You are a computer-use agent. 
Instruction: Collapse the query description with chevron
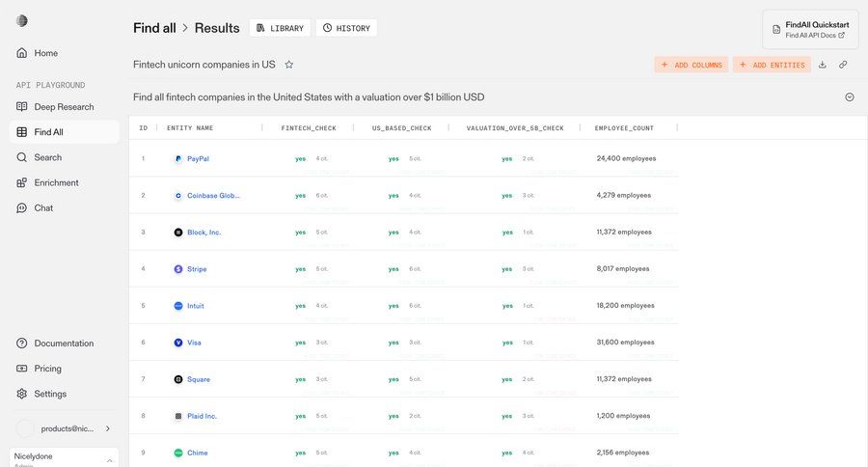point(850,96)
